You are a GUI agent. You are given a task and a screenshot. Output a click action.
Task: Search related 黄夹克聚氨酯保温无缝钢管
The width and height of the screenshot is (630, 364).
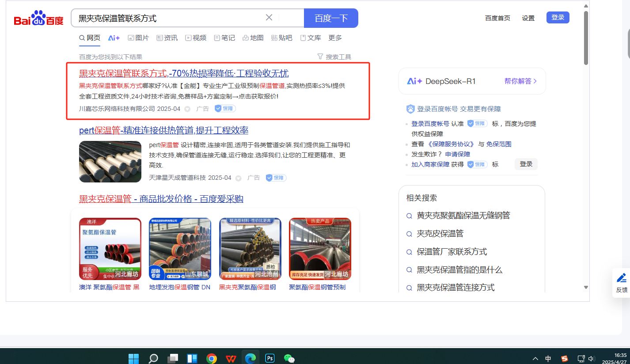[463, 216]
